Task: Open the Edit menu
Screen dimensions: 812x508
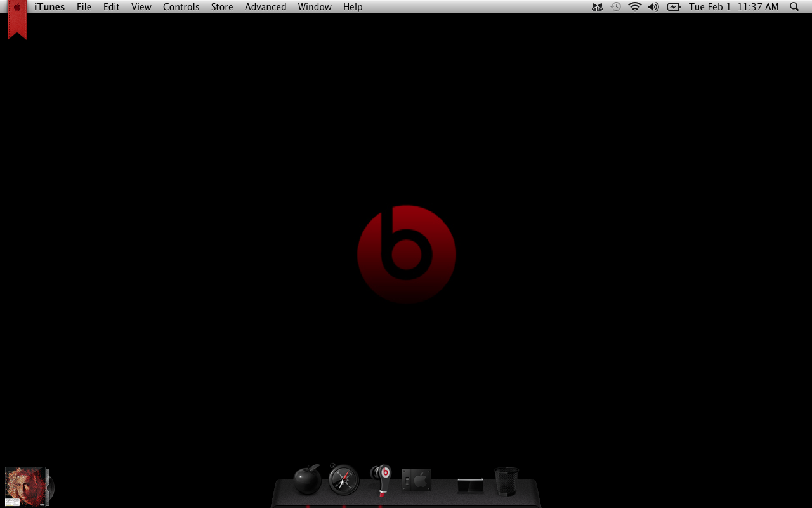Action: (x=112, y=7)
